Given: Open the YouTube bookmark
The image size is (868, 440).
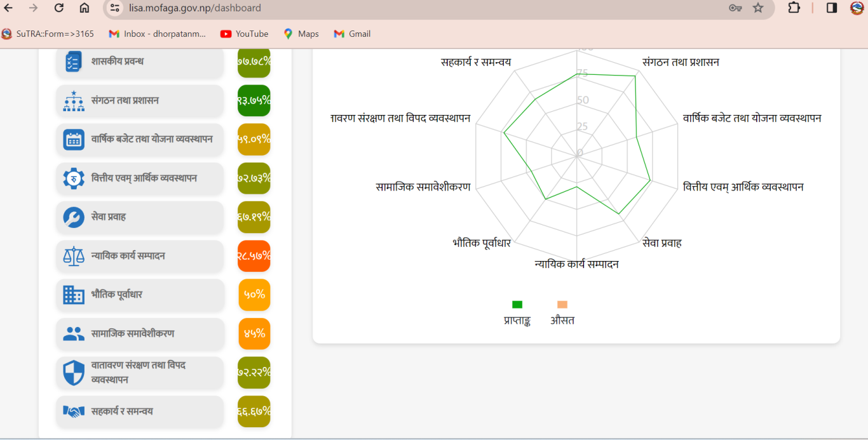Looking at the screenshot, I should [x=244, y=34].
